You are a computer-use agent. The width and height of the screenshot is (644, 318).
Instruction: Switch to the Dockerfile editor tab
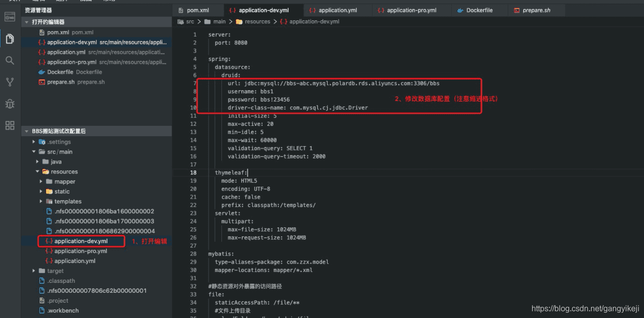pos(480,10)
